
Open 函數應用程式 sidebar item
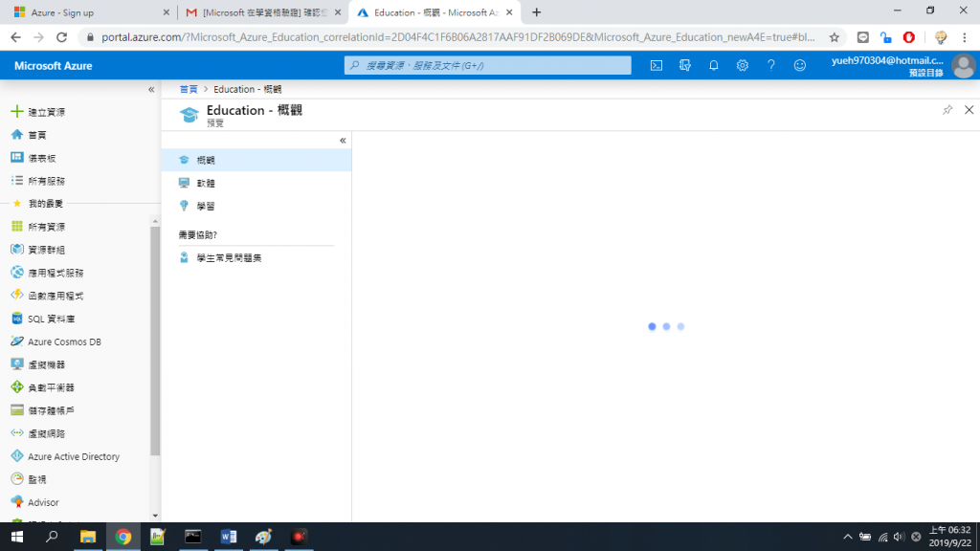pos(48,296)
